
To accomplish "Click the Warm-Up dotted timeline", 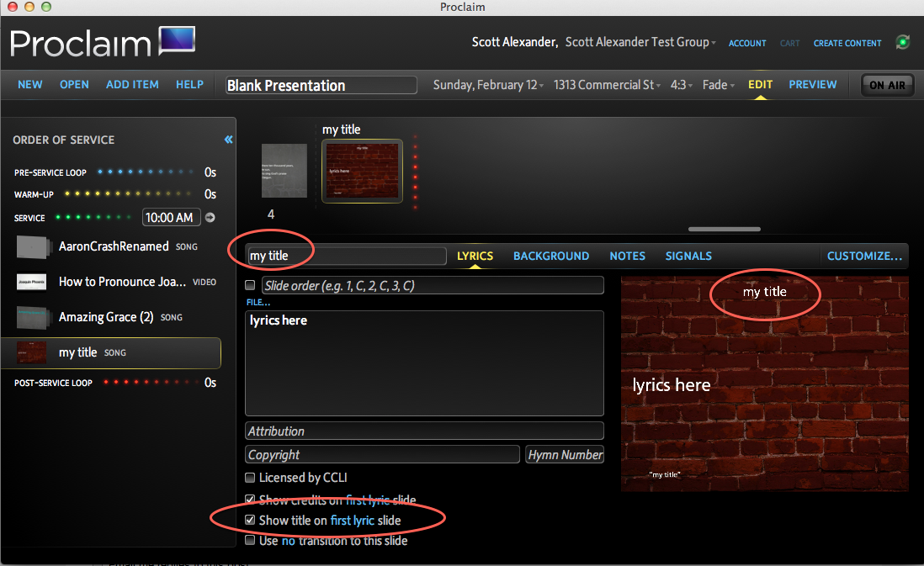I will coord(129,193).
